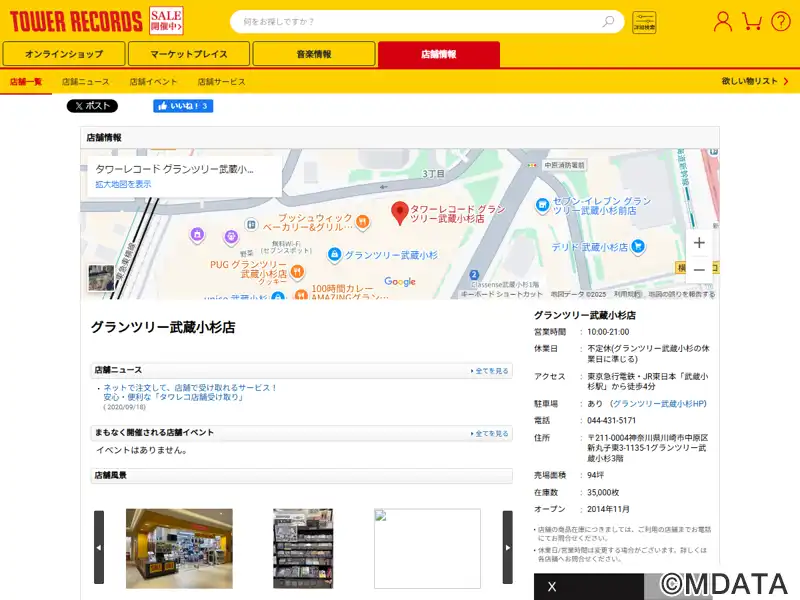Click 地図の誤りを報告する link
Image resolution: width=800 pixels, height=600 pixels.
pos(681,294)
